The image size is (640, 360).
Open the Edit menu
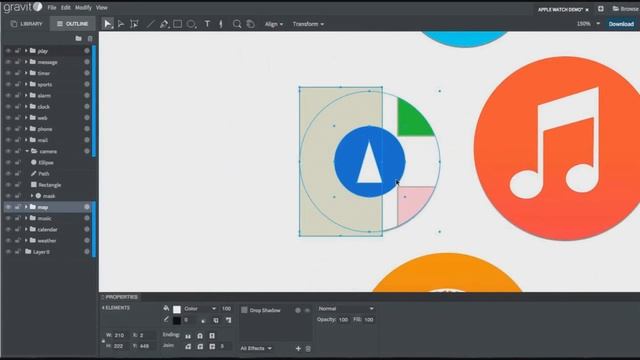[66, 8]
